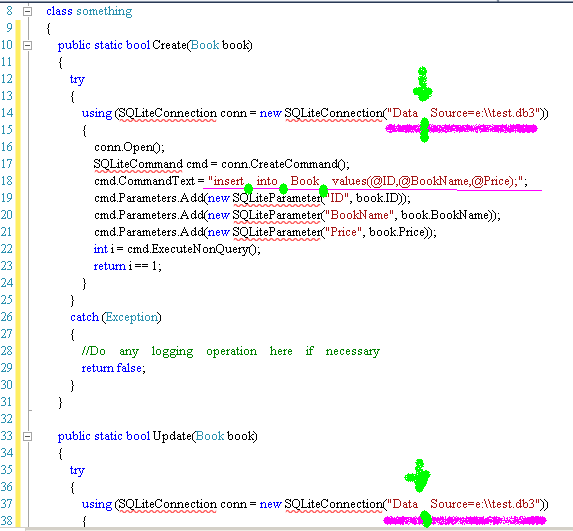
Task: Click magenta highlight under line 37 string
Action: [x=465, y=520]
